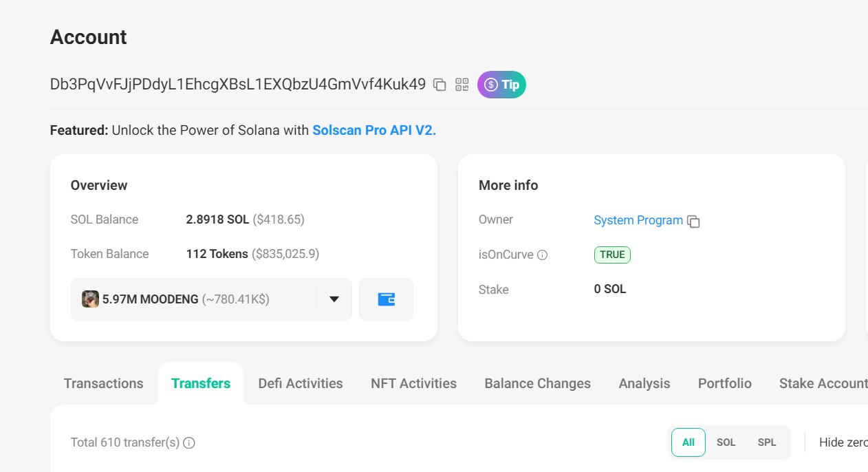The height and width of the screenshot is (472, 868).
Task: Copy the account address
Action: 440,85
